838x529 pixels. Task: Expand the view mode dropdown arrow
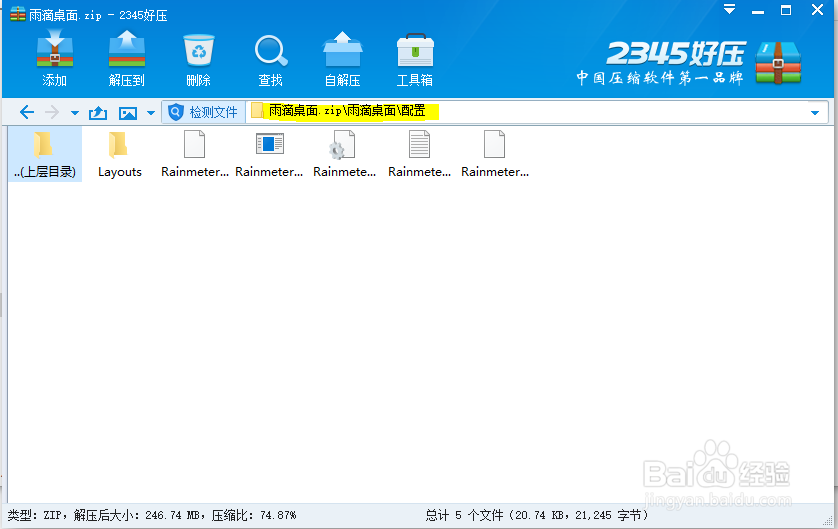point(151,113)
